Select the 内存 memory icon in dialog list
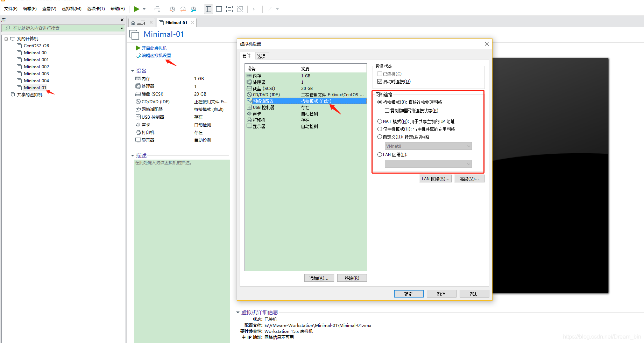This screenshot has height=343, width=644. 249,76
